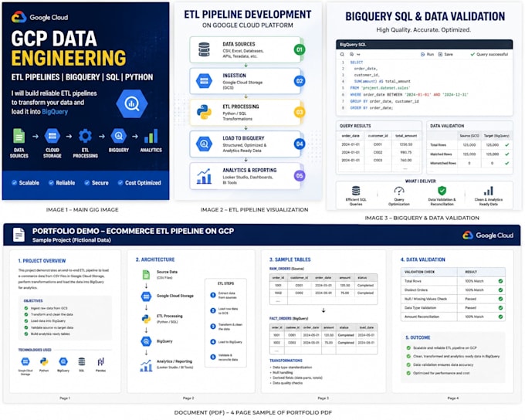525x420 pixels.
Task: Click the FACT_ORDERS (BigQuery) table title
Action: 289,319
